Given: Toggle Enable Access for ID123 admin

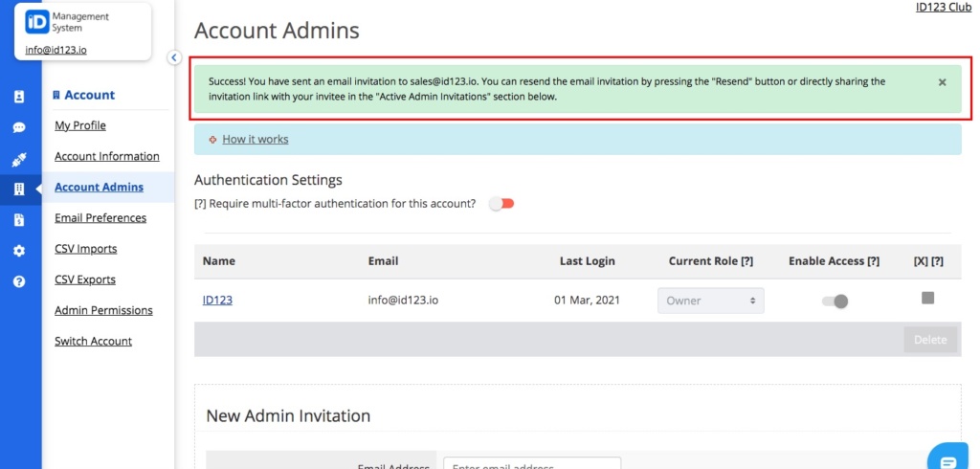Looking at the screenshot, I should tap(835, 301).
